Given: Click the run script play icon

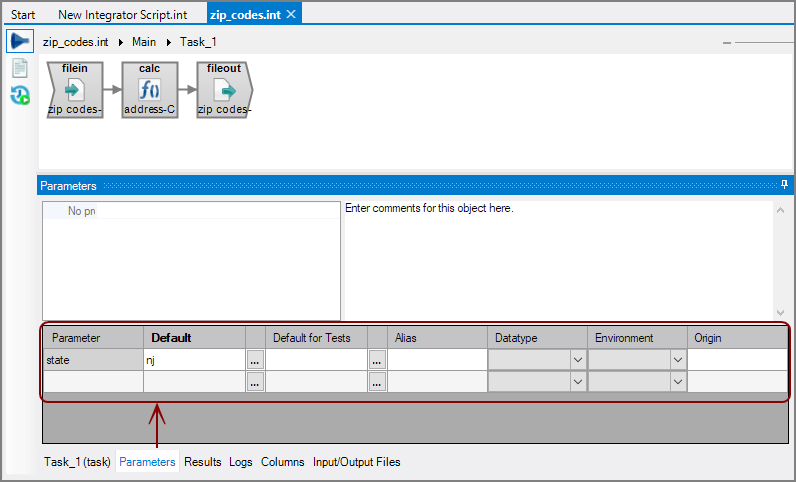Looking at the screenshot, I should coord(20,42).
